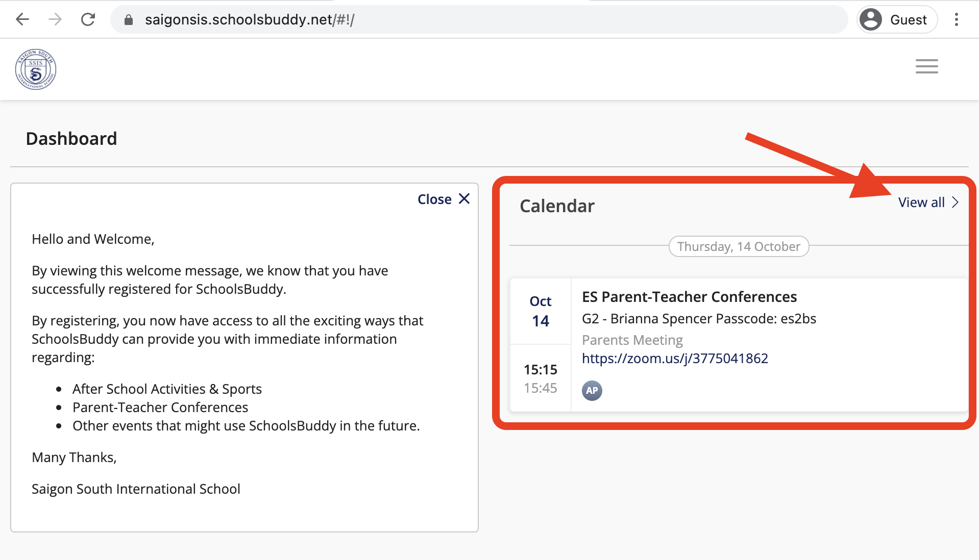The height and width of the screenshot is (560, 979).
Task: Open the hamburger navigation menu
Action: [926, 66]
